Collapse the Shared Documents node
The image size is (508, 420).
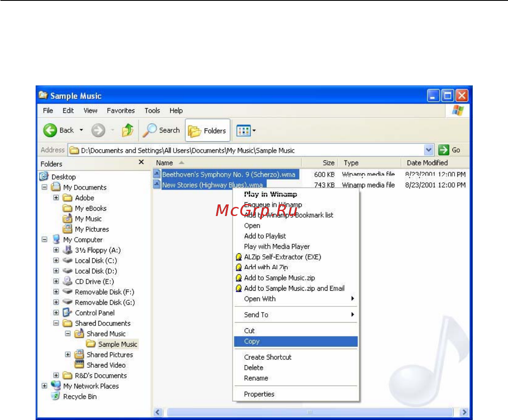click(x=56, y=323)
